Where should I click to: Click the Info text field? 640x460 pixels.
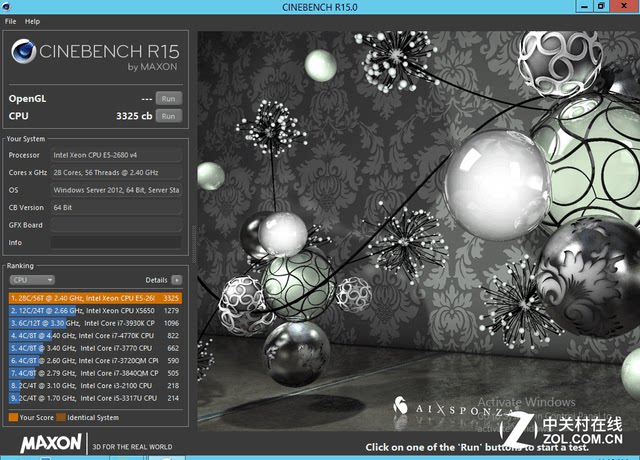pos(116,242)
